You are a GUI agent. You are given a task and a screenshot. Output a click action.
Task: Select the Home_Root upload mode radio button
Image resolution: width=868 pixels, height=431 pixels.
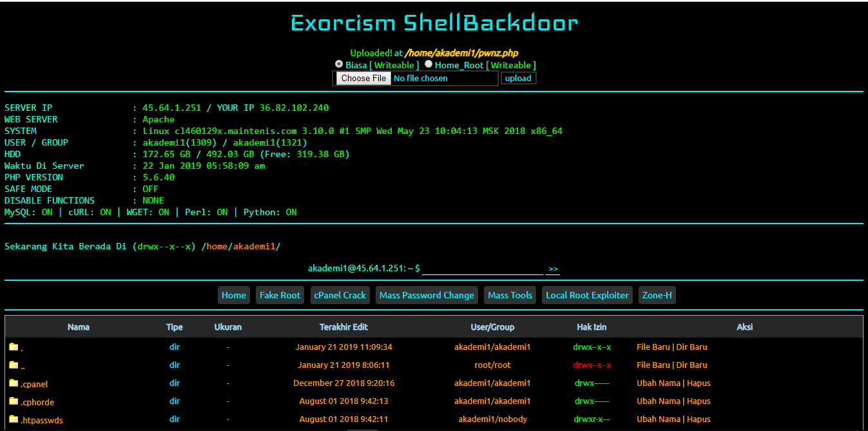click(x=428, y=63)
